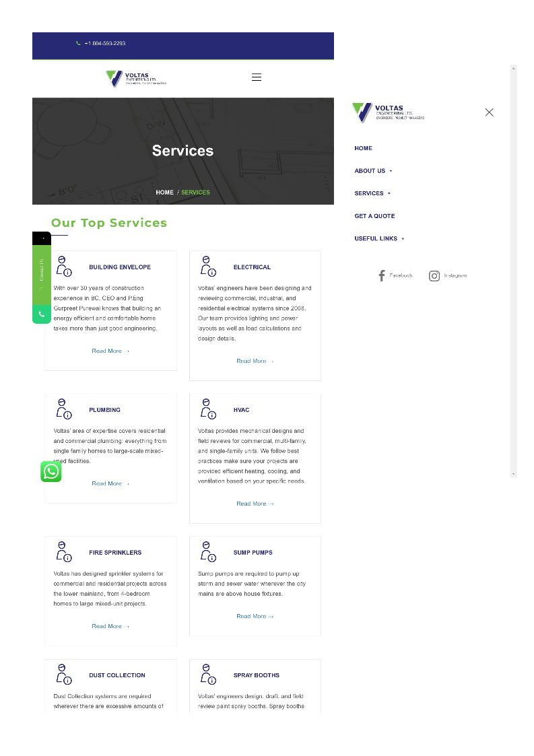534x756 pixels.
Task: Click the Electrical service icon
Action: tap(208, 267)
